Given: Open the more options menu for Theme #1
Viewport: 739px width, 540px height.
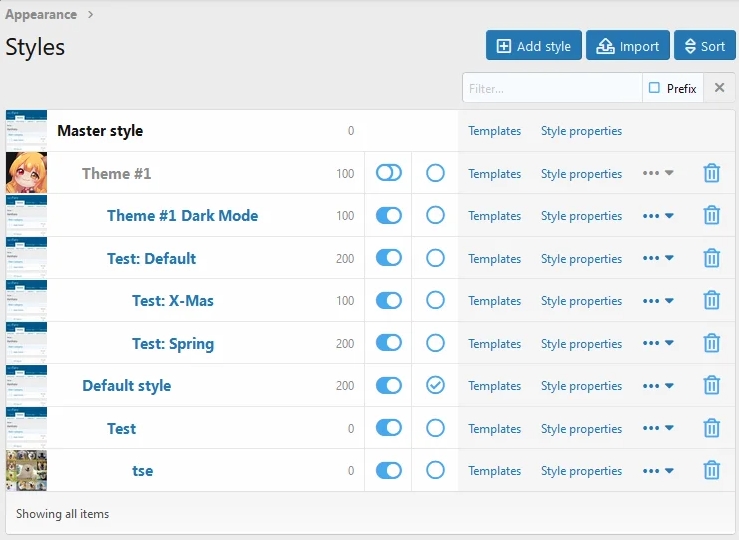Looking at the screenshot, I should (x=657, y=173).
